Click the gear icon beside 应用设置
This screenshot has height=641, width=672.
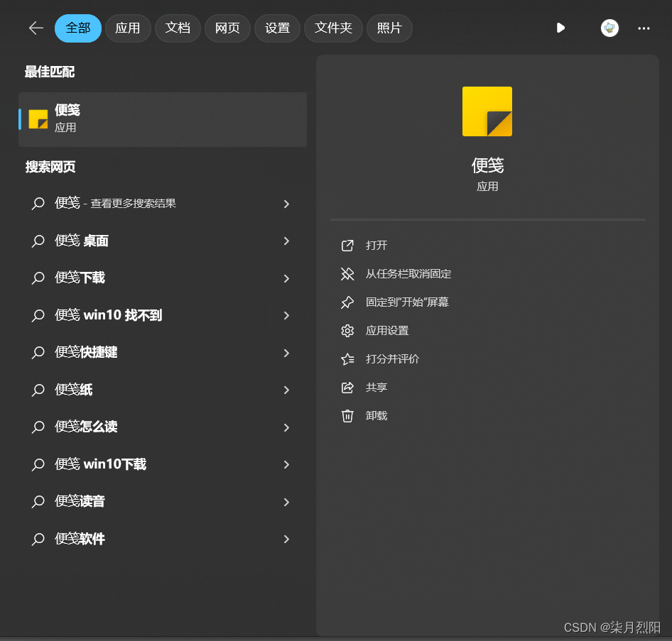pos(347,331)
